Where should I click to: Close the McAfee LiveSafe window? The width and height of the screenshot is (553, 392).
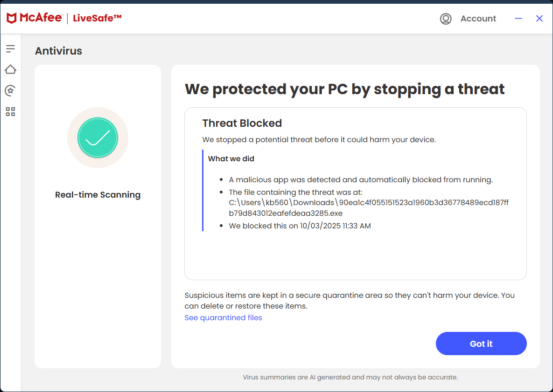coord(539,19)
